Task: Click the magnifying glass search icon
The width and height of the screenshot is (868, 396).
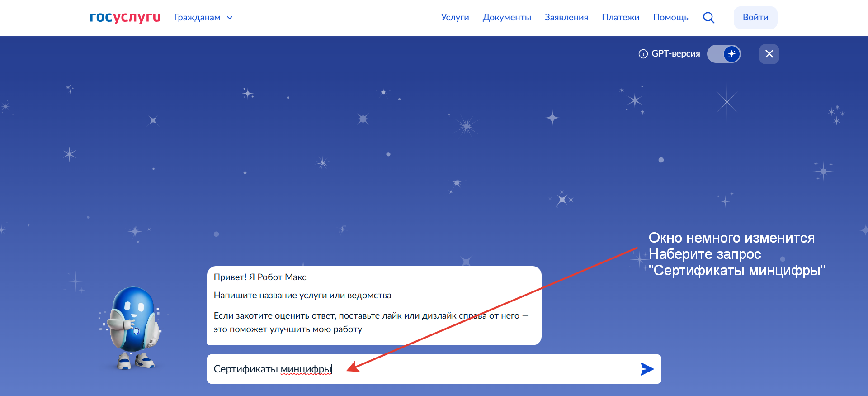Action: coord(708,18)
